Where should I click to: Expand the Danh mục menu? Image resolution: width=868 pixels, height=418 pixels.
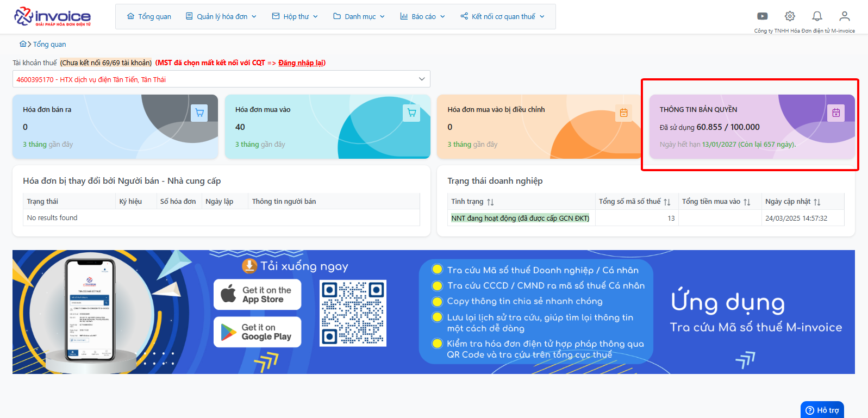click(359, 17)
